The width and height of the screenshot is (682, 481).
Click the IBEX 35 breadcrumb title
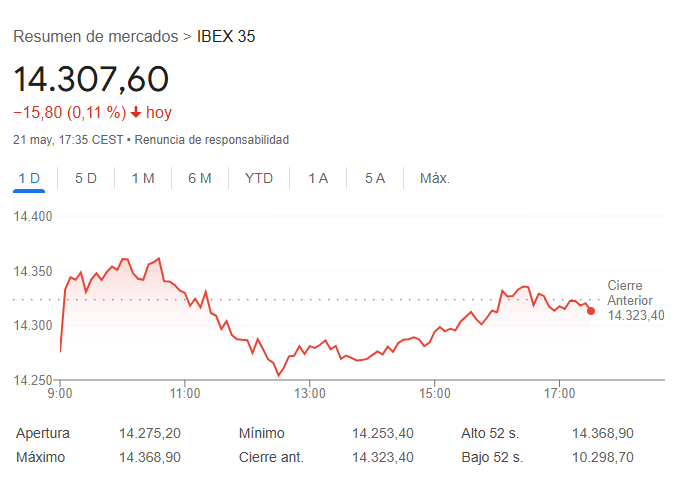[x=226, y=36]
